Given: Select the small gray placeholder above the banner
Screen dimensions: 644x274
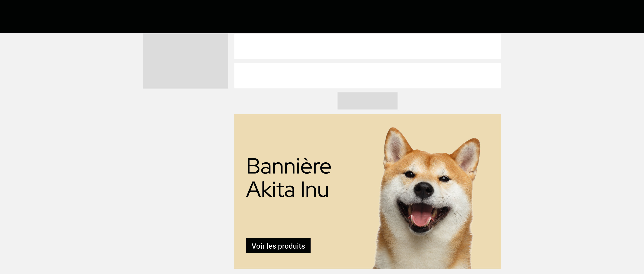Looking at the screenshot, I should pos(367,101).
